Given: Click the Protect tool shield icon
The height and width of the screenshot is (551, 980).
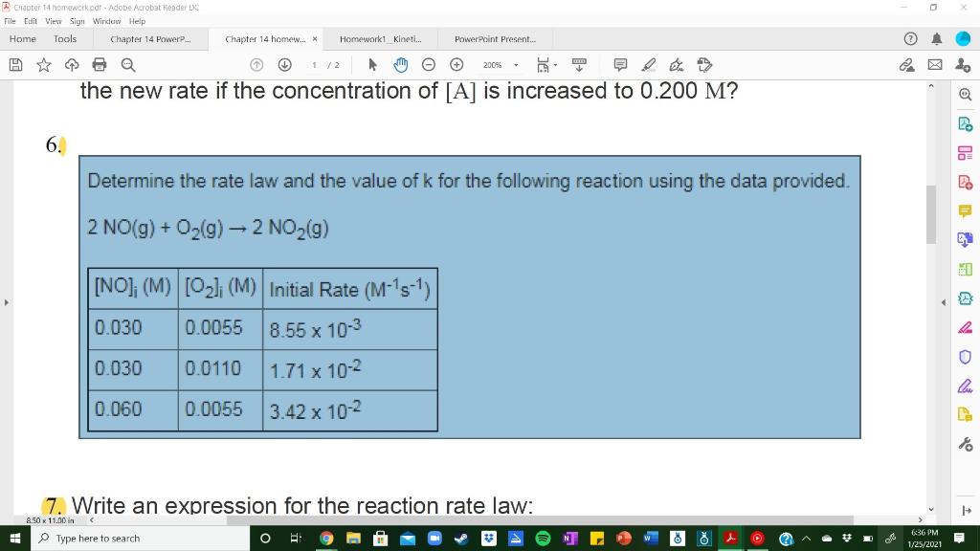Looking at the screenshot, I should [x=966, y=356].
